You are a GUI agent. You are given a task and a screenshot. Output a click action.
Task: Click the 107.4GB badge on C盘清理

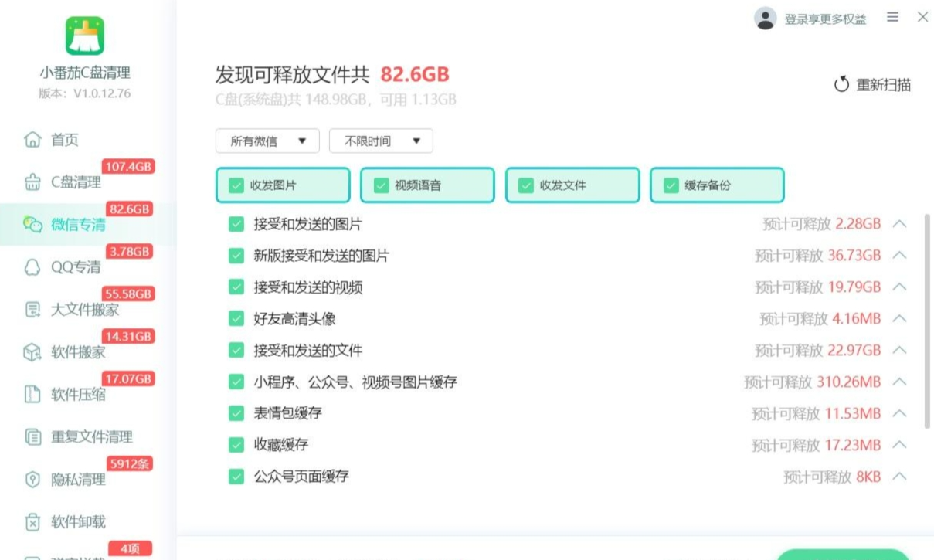click(127, 167)
